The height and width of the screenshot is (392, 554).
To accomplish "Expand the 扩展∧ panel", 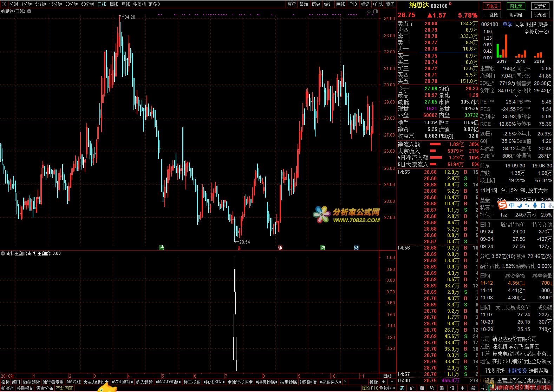I will click(x=7, y=388).
